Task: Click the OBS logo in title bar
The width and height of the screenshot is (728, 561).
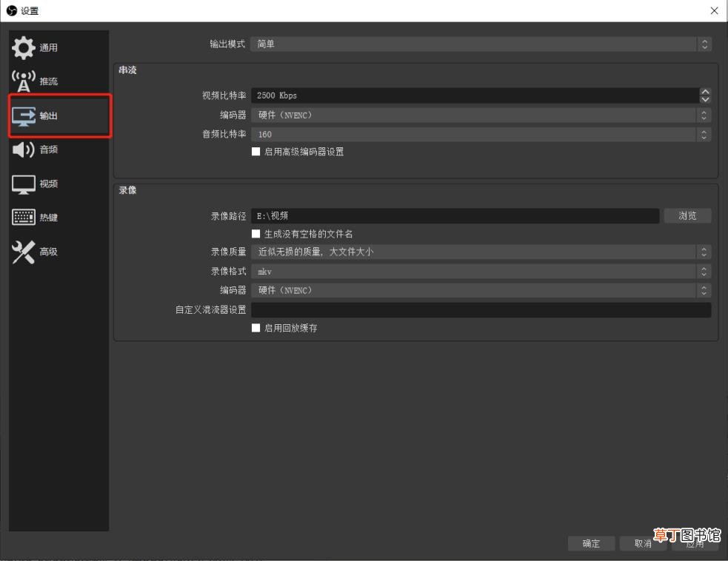Action: click(12, 10)
